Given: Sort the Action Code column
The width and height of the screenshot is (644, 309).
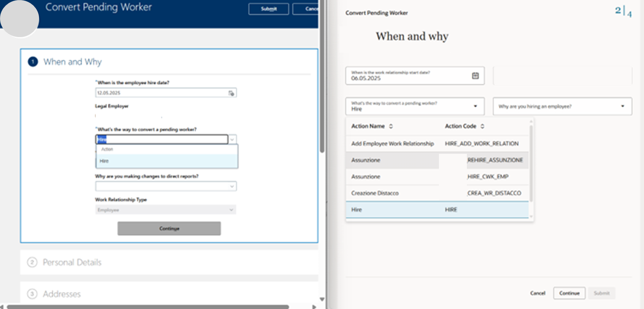Looking at the screenshot, I should 482,126.
